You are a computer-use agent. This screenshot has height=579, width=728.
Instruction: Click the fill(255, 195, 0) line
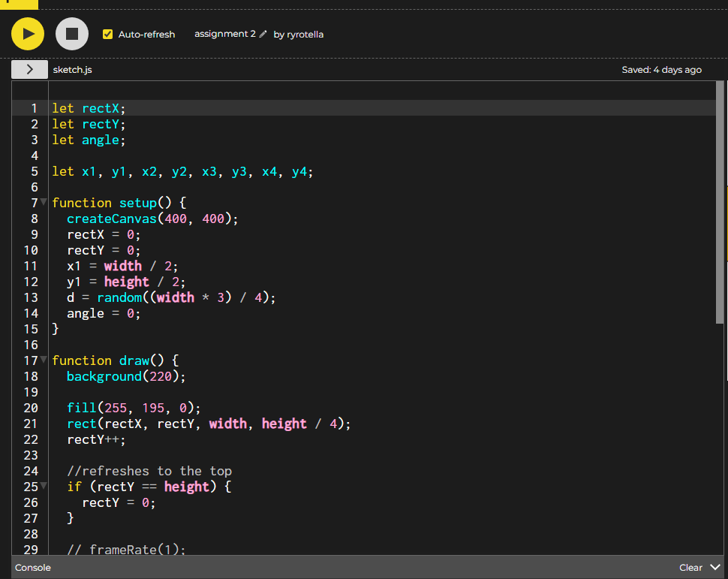point(134,408)
